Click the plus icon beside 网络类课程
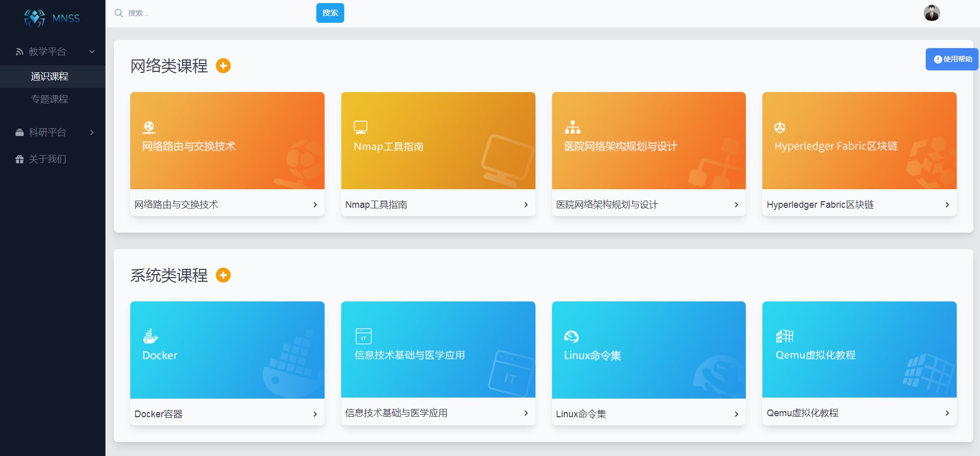 coord(223,66)
